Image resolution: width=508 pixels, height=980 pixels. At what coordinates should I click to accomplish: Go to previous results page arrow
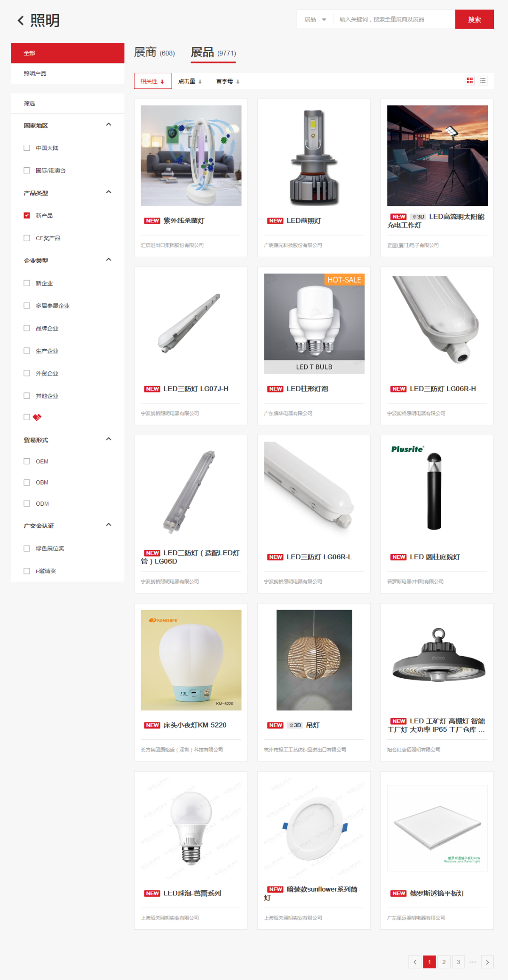pyautogui.click(x=415, y=962)
